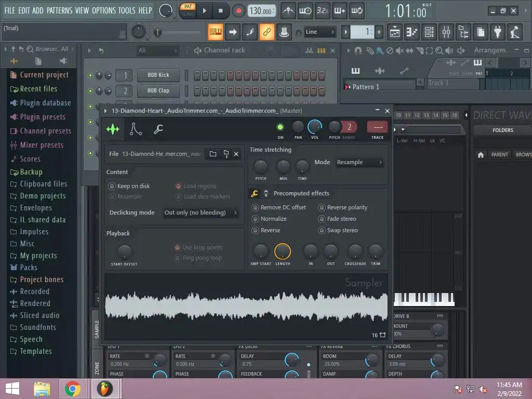Click the 808 Clap channel button
This screenshot has height=399, width=532.
[x=158, y=91]
